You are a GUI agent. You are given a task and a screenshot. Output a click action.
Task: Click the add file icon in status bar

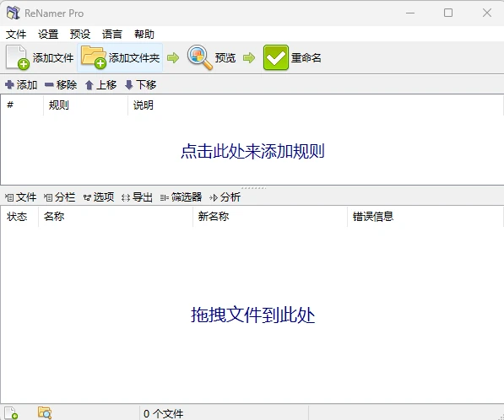click(x=11, y=413)
